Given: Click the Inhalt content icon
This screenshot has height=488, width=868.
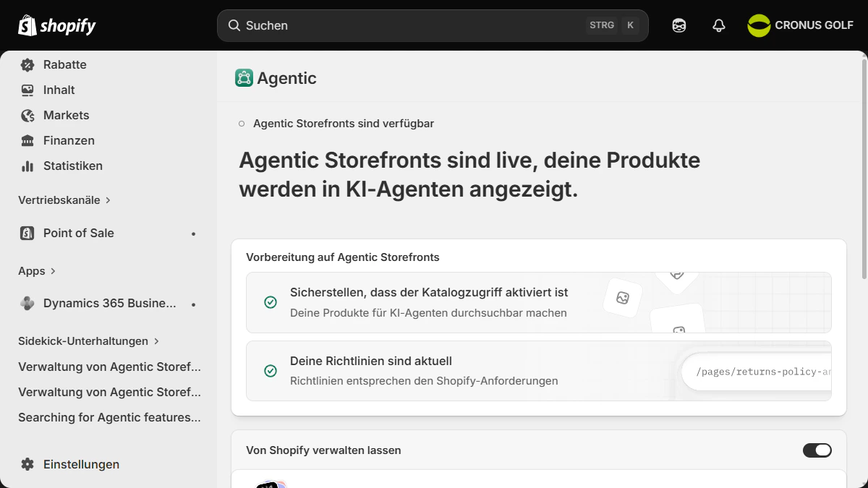Looking at the screenshot, I should click(x=27, y=90).
